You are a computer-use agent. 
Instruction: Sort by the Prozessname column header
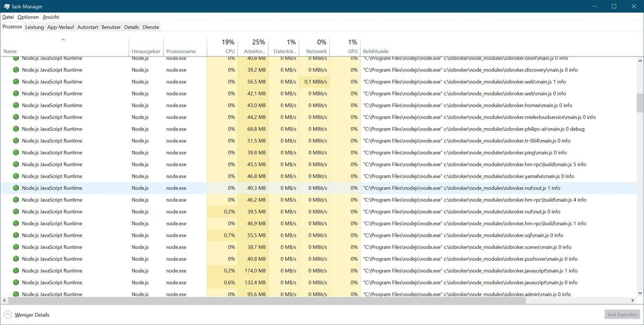tap(185, 47)
